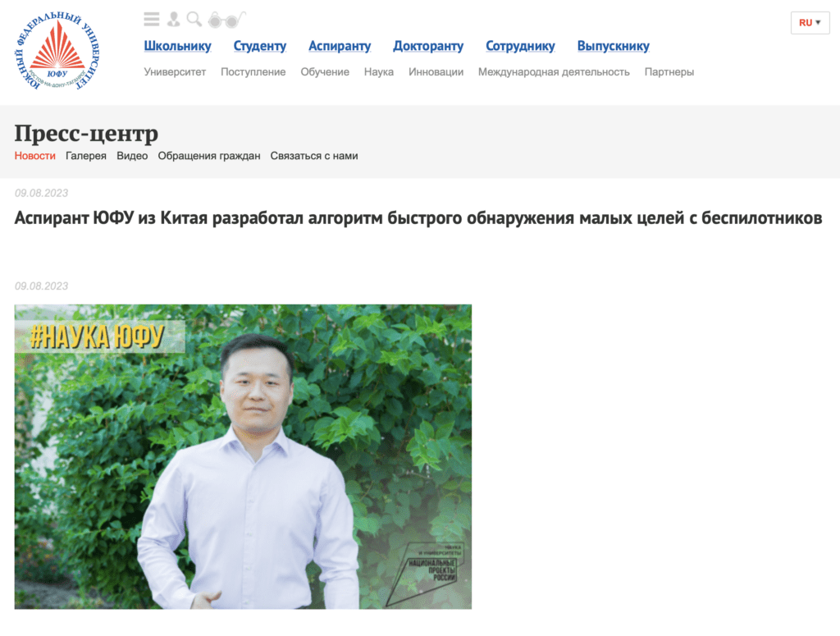Click the SFedU university logo
The width and height of the screenshot is (840, 636).
[57, 52]
